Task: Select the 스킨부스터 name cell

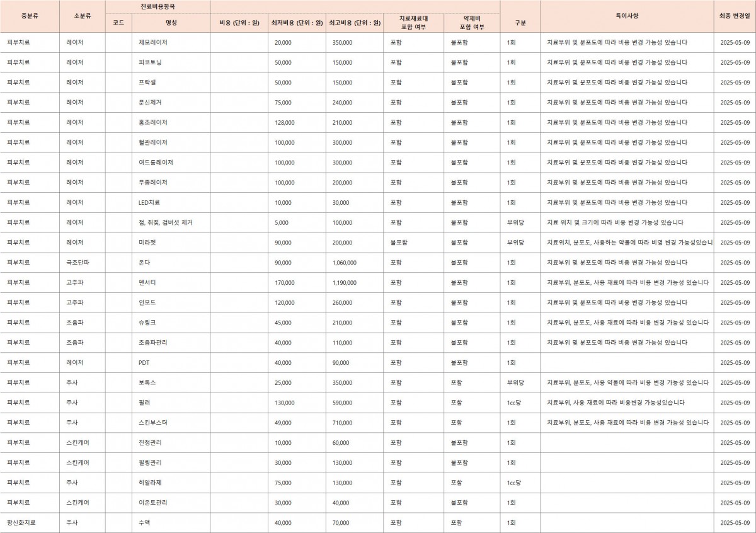Action: pos(152,423)
